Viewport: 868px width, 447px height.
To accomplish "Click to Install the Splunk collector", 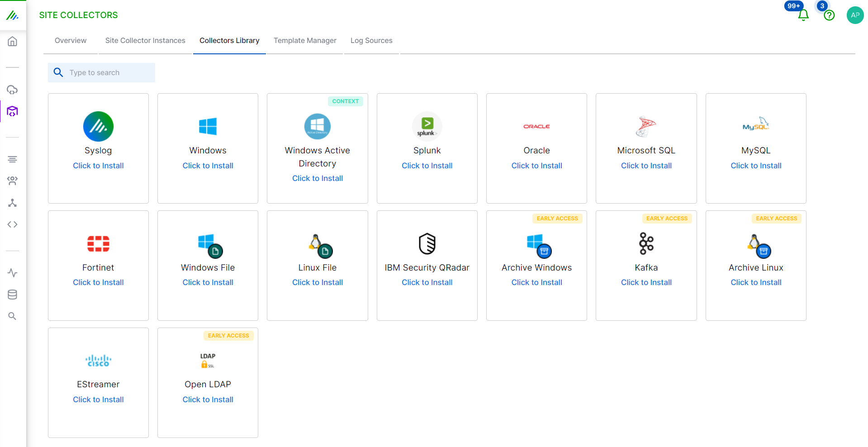I will (x=427, y=166).
